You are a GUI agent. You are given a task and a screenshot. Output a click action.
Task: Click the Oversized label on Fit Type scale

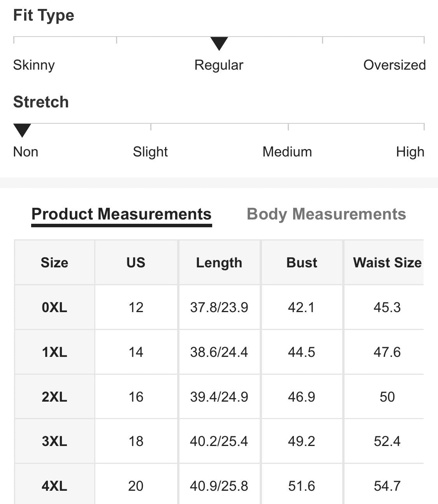click(394, 65)
